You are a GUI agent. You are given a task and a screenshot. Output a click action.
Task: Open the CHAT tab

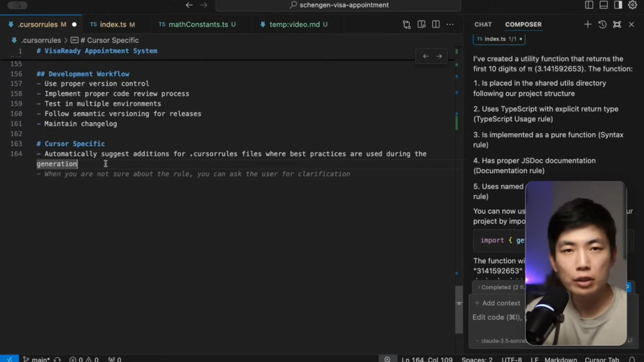point(483,24)
